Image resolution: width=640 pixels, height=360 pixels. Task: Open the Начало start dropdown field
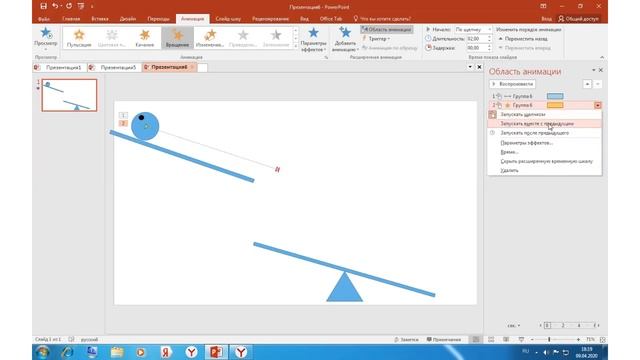tap(473, 29)
